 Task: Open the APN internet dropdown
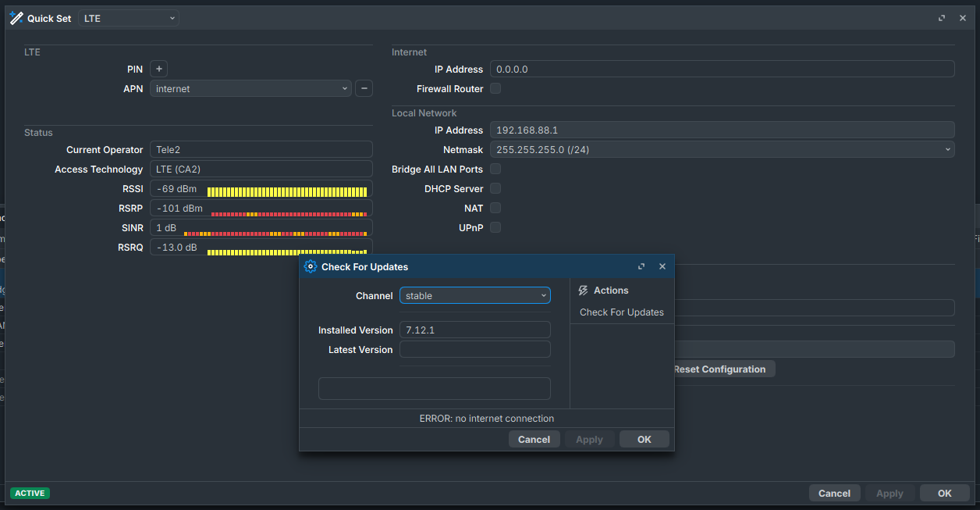[x=250, y=89]
